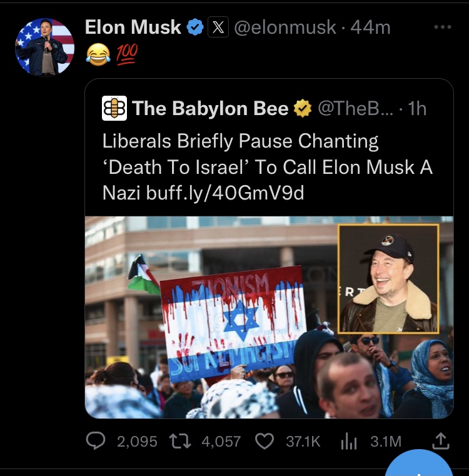Open the buff.ly/40GmV9d link
This screenshot has width=469, height=476.
pyautogui.click(x=225, y=193)
